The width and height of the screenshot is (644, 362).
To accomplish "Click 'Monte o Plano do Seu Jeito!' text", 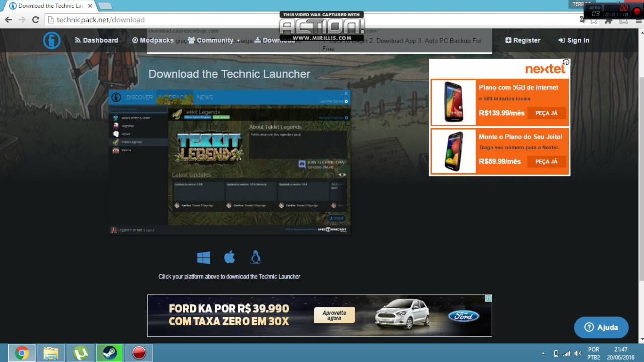I will click(521, 137).
